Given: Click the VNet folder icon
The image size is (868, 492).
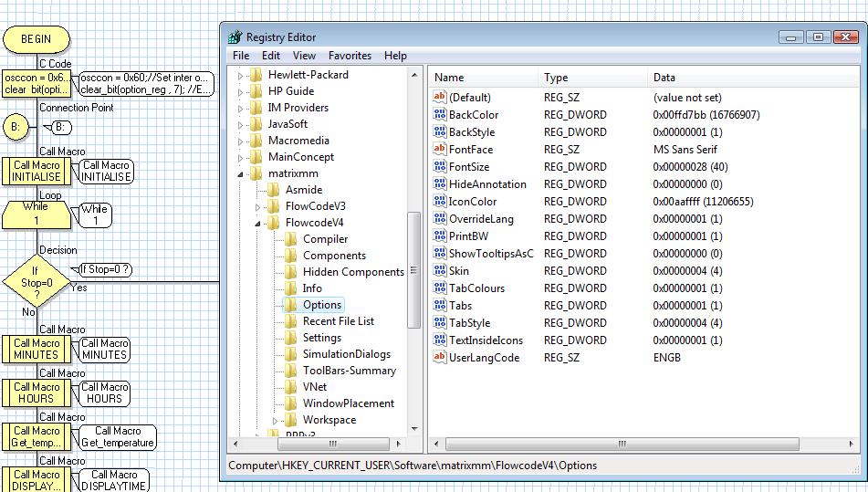Looking at the screenshot, I should [x=291, y=387].
